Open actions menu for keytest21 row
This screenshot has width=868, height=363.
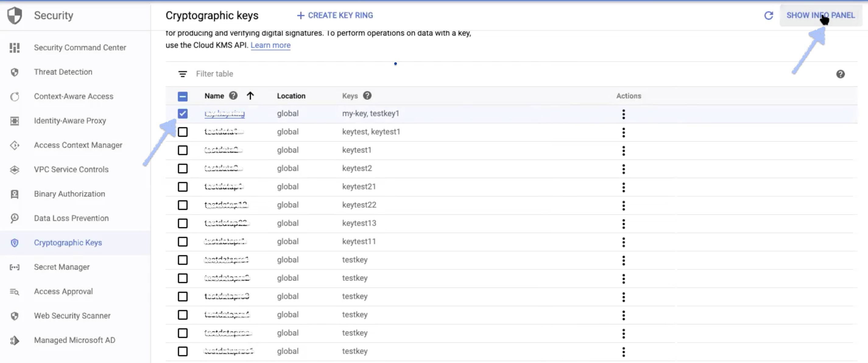(x=623, y=187)
